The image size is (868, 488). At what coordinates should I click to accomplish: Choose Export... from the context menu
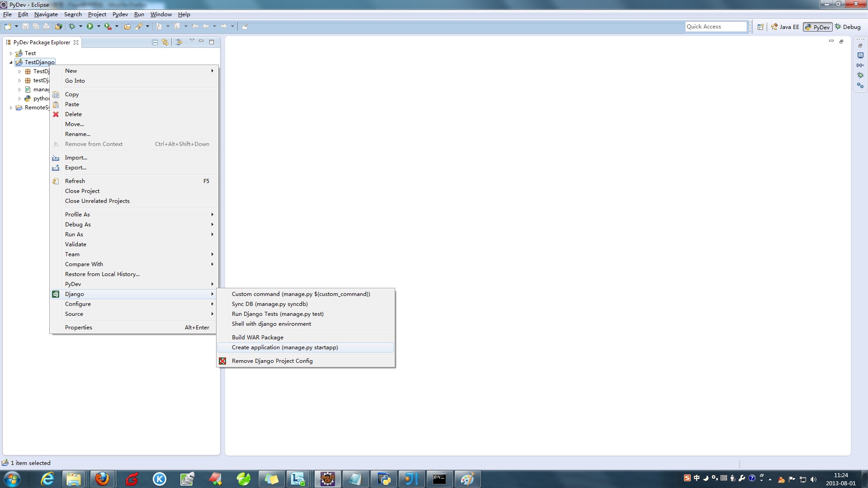(x=134, y=168)
